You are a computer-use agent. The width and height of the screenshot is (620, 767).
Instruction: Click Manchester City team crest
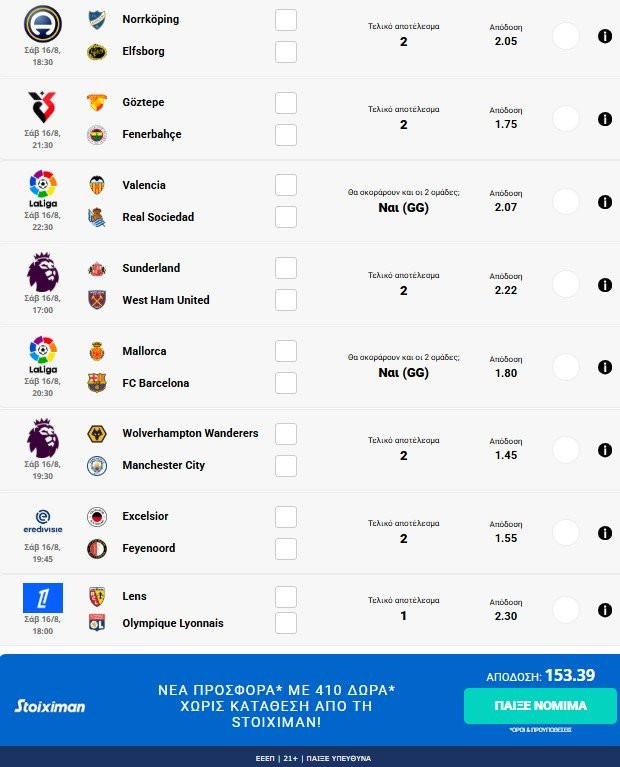point(97,465)
